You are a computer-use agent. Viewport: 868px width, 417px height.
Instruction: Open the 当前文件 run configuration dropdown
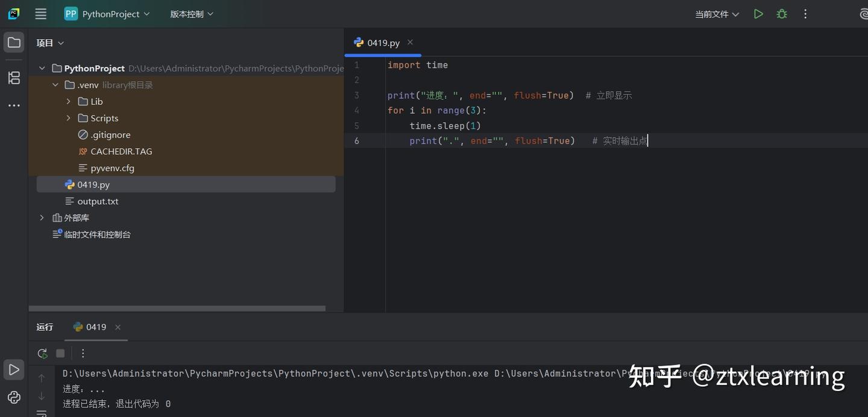click(717, 13)
